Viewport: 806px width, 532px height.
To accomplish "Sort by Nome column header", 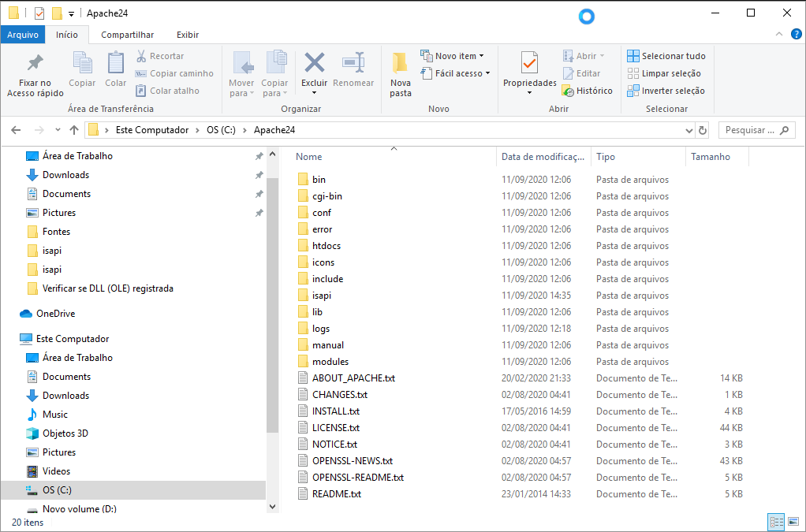I will (x=394, y=157).
